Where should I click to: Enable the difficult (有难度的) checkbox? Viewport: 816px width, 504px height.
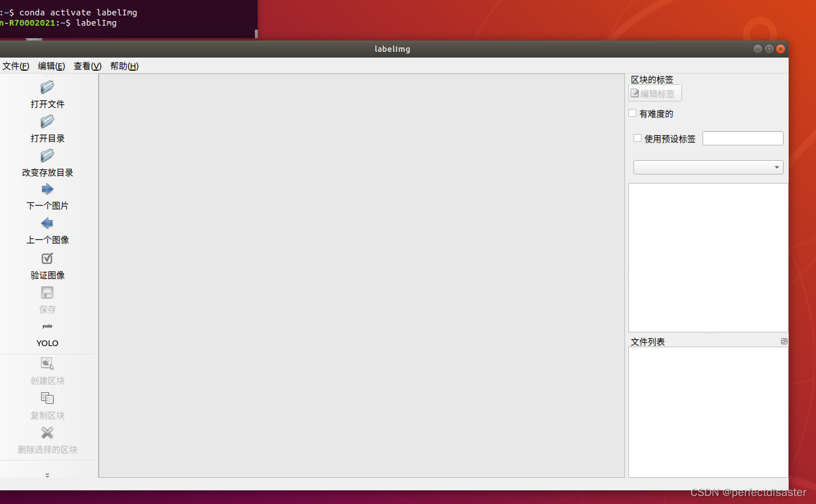pos(632,113)
